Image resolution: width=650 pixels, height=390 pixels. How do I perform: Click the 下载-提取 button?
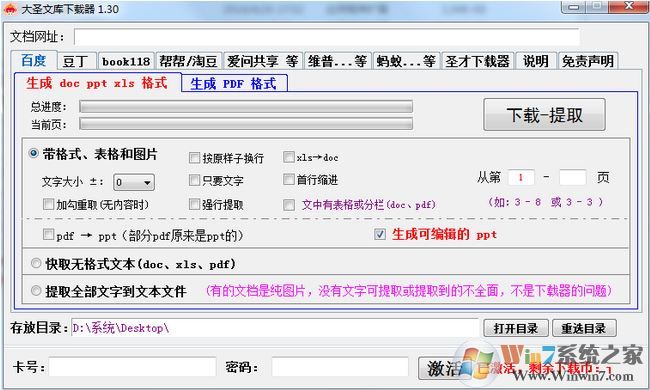coord(544,115)
